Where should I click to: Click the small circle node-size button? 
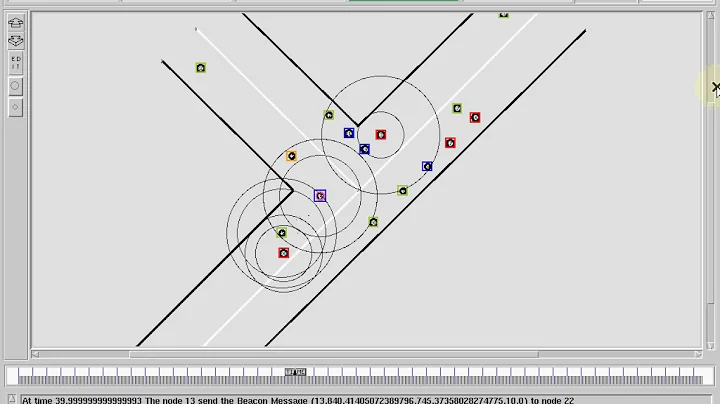coord(15,107)
